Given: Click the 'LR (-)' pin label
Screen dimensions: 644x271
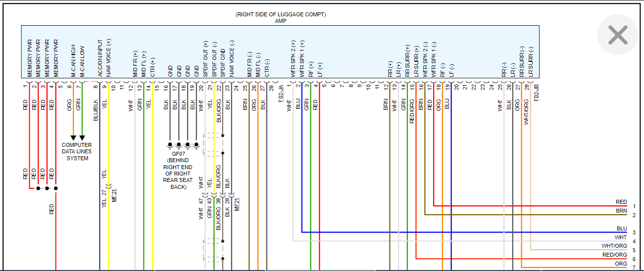Looking at the screenshot, I should (x=513, y=69).
